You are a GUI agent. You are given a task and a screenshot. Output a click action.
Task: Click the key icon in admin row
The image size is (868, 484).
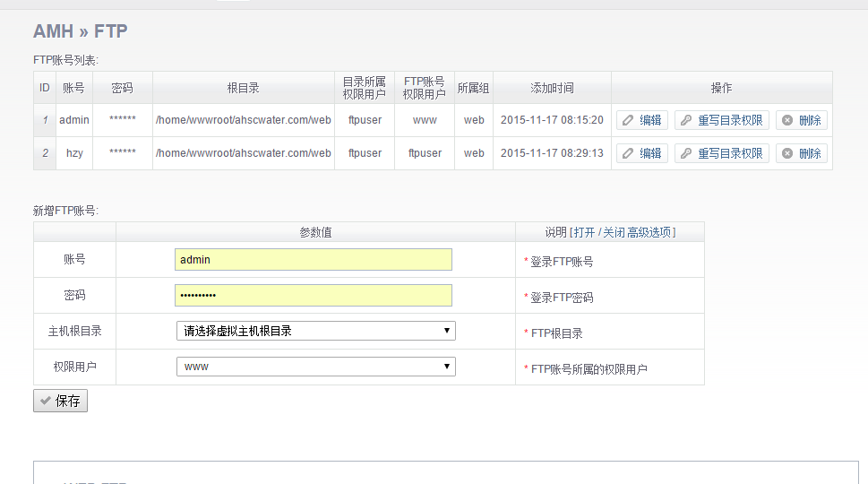click(686, 120)
